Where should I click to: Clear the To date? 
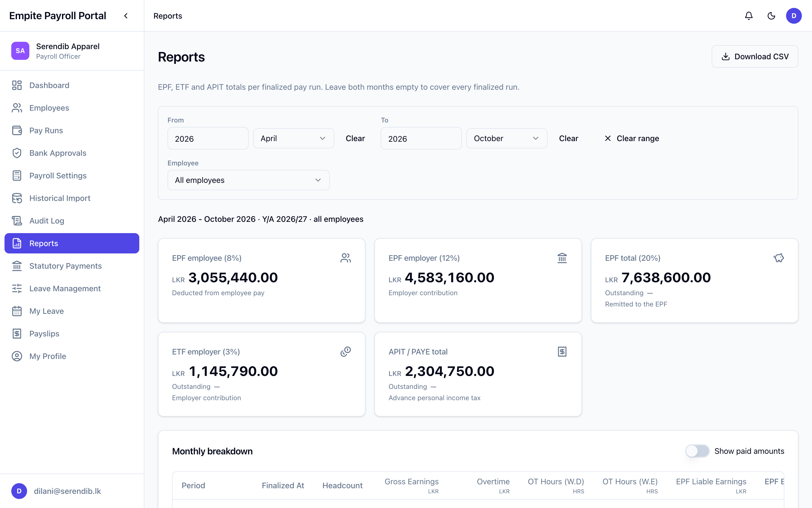[568, 138]
